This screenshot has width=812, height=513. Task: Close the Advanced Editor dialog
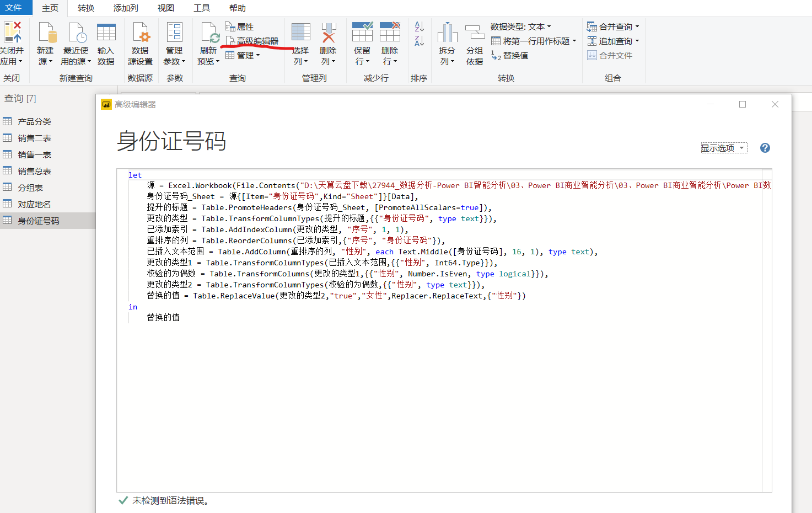point(775,104)
